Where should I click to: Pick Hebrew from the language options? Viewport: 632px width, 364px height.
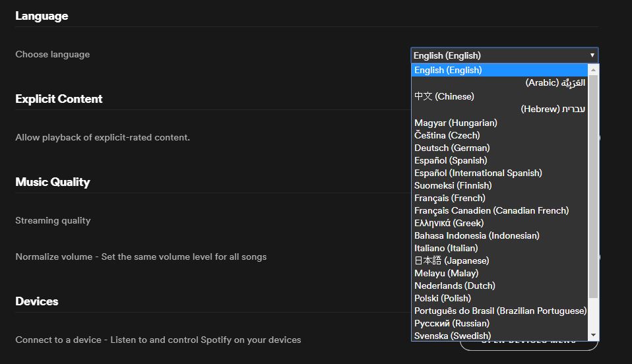553,109
